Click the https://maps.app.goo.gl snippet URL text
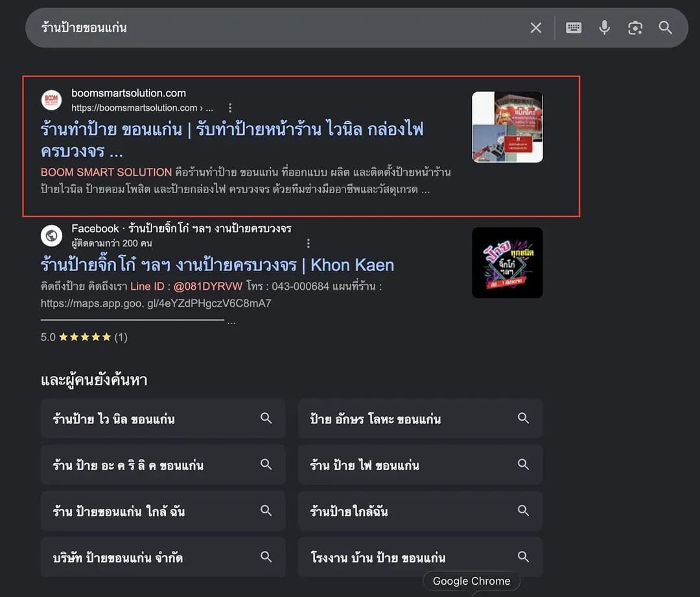The image size is (700, 597). click(x=156, y=303)
